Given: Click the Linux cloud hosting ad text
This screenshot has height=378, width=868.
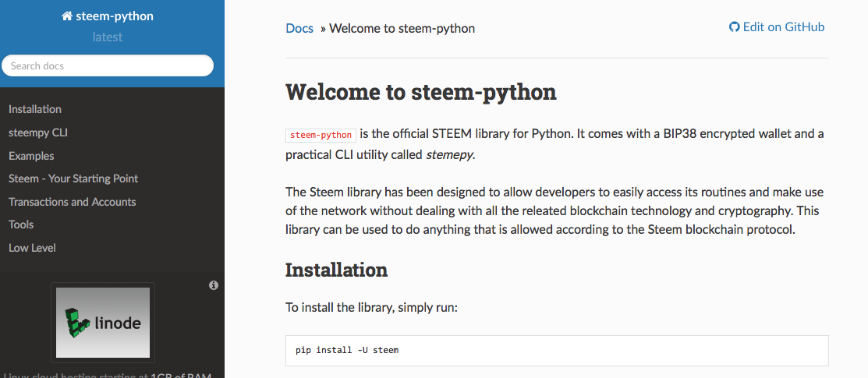Looking at the screenshot, I should (x=108, y=375).
